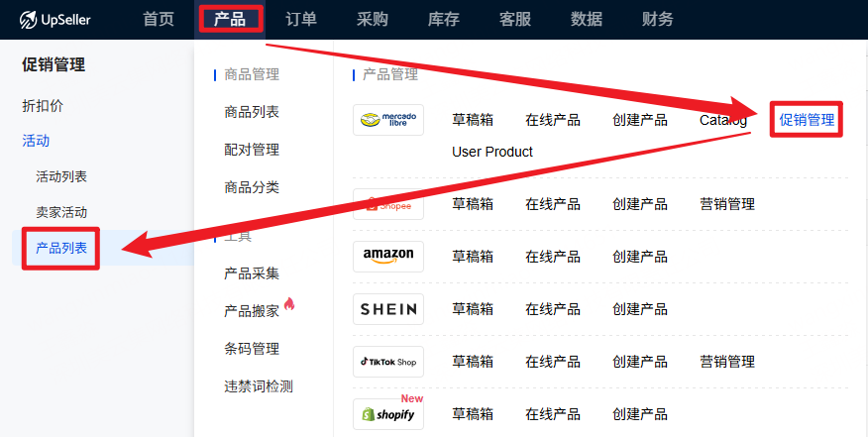
Task: Open the 订单 top menu
Action: pos(301,19)
